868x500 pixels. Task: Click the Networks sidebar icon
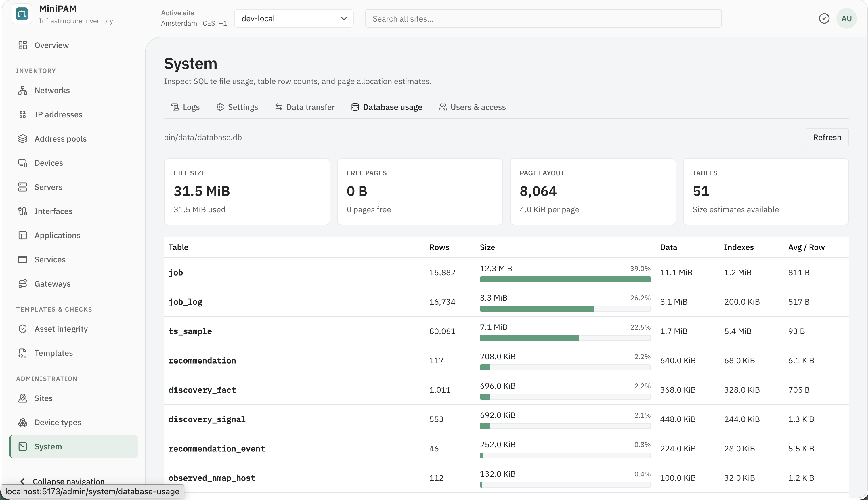click(x=23, y=90)
